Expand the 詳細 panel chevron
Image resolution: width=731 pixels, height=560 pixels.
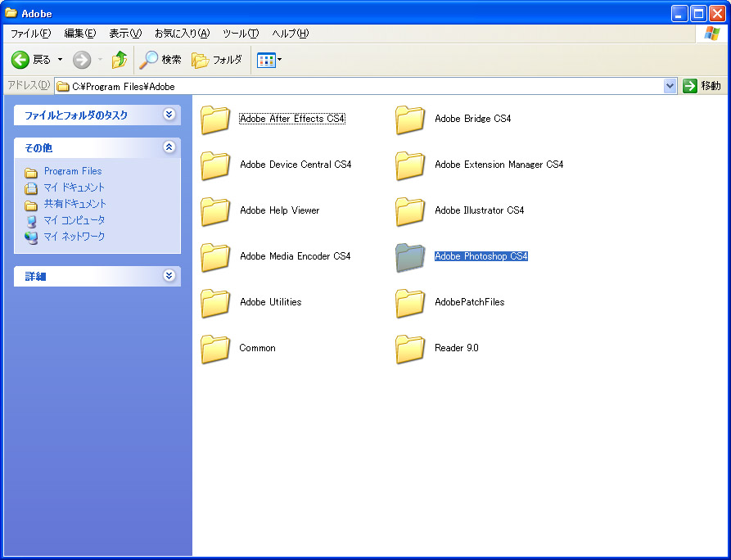(169, 276)
